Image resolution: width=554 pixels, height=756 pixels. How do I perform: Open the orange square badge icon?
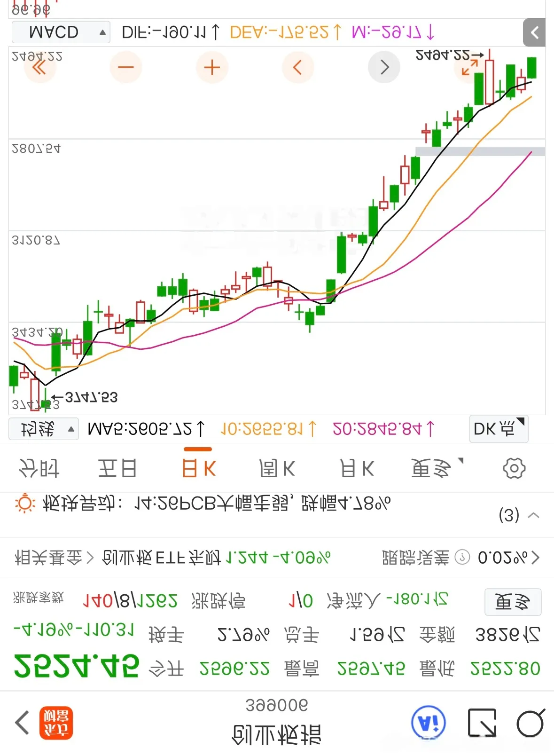pyautogui.click(x=56, y=723)
